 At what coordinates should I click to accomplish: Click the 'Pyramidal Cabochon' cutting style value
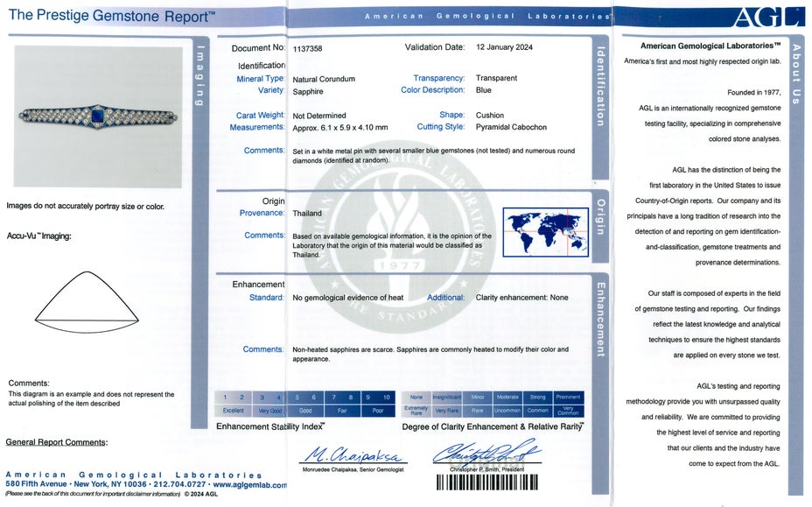coord(511,127)
